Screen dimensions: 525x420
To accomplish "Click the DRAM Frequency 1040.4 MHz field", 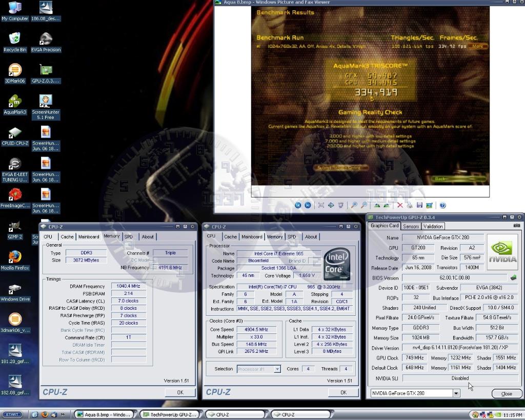I will [128, 286].
